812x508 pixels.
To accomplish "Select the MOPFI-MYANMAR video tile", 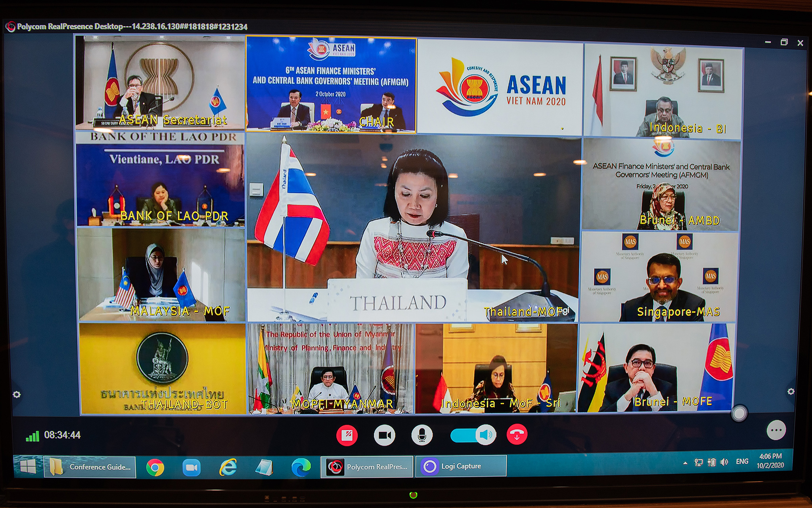I will tap(331, 369).
